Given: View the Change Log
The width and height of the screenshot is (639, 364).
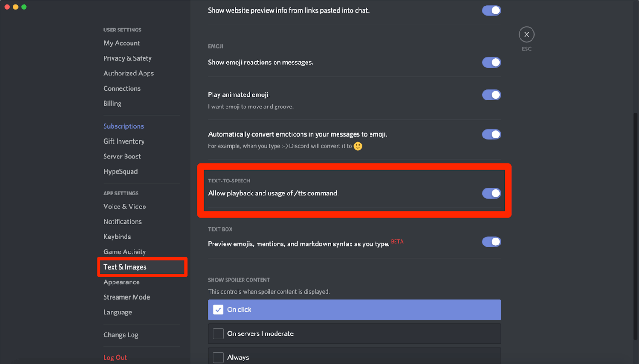Looking at the screenshot, I should click(x=121, y=334).
